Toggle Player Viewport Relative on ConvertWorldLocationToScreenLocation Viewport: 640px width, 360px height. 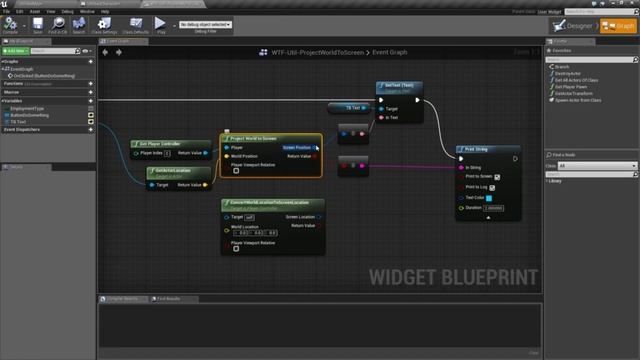[x=236, y=249]
